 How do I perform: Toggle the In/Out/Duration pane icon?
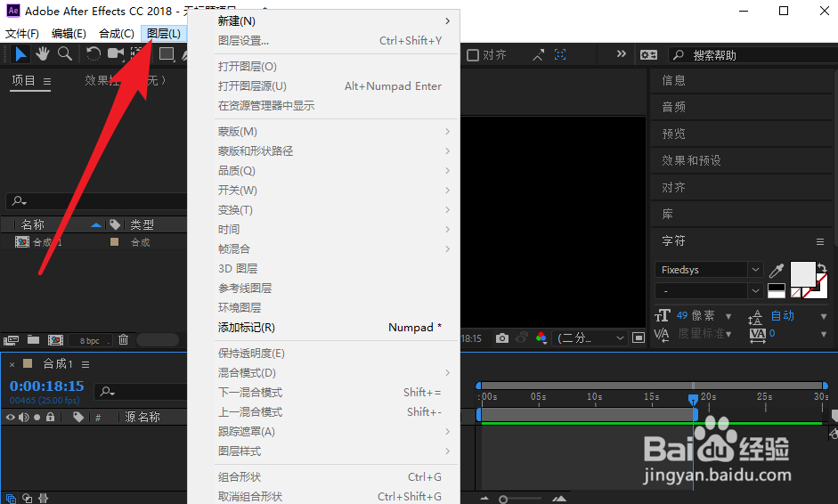coord(44,499)
